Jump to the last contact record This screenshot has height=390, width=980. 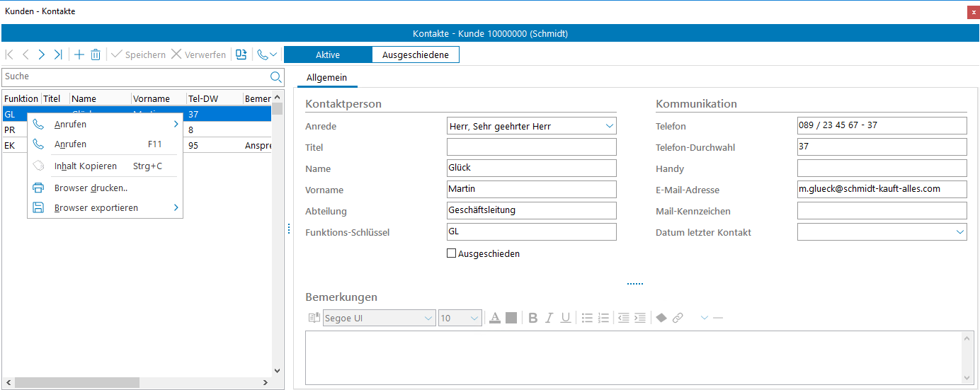pos(58,55)
